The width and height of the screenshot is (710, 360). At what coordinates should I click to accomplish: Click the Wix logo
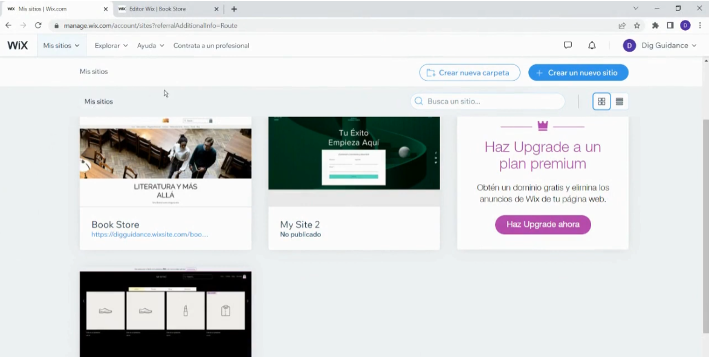click(x=18, y=45)
